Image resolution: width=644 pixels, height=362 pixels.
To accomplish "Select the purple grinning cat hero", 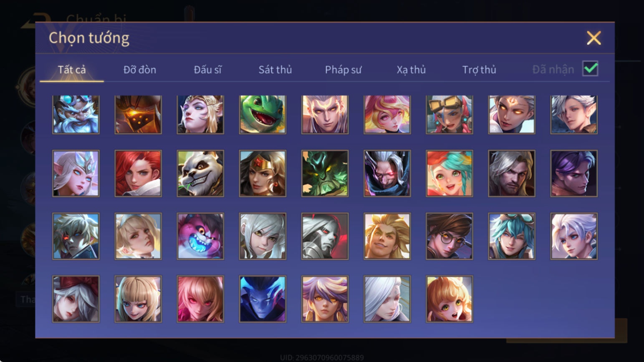I will click(200, 236).
